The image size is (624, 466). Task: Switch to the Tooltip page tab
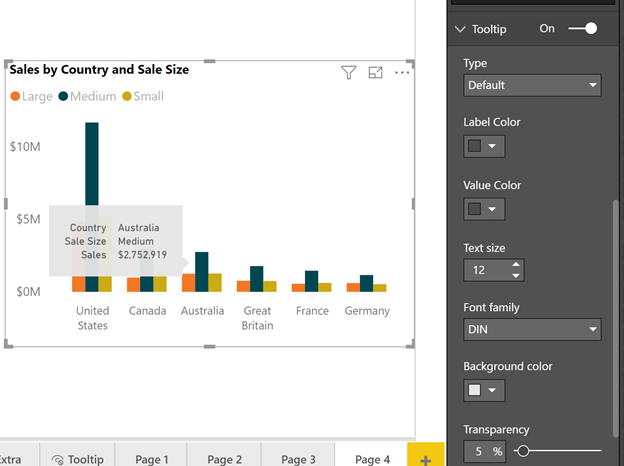click(78, 459)
